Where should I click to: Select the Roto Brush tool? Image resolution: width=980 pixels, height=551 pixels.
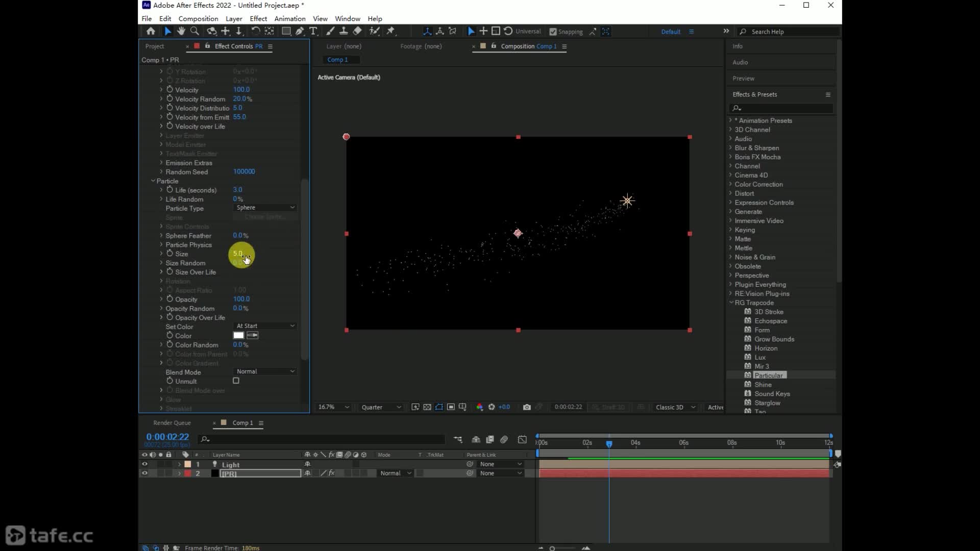374,31
